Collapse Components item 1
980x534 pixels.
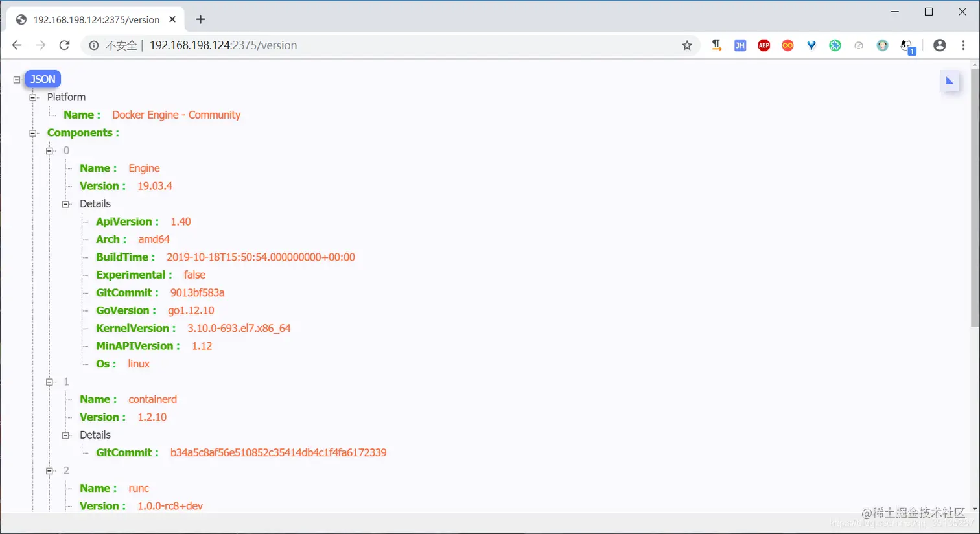[49, 382]
